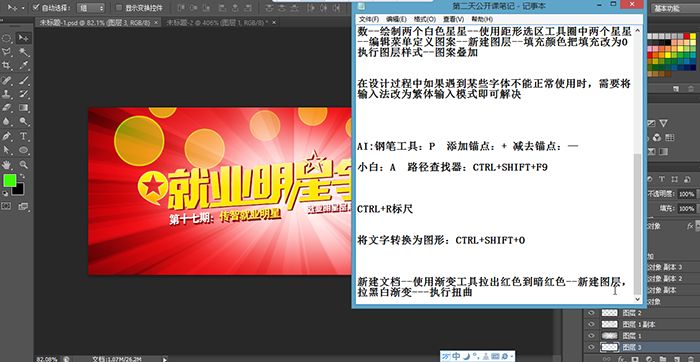Viewport: 700px width, 362px height.
Task: Click the IME 中 language indicator
Action: point(456,356)
